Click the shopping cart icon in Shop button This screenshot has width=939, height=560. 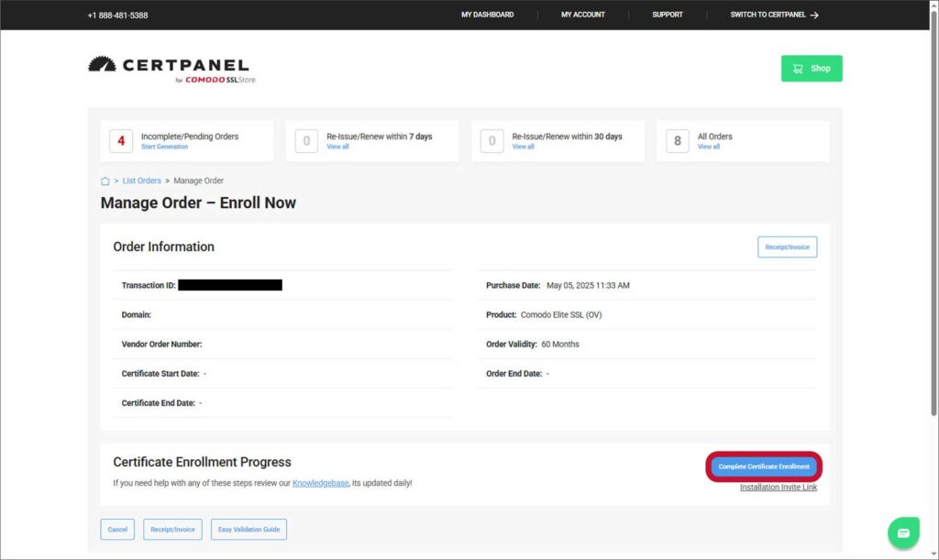point(798,69)
